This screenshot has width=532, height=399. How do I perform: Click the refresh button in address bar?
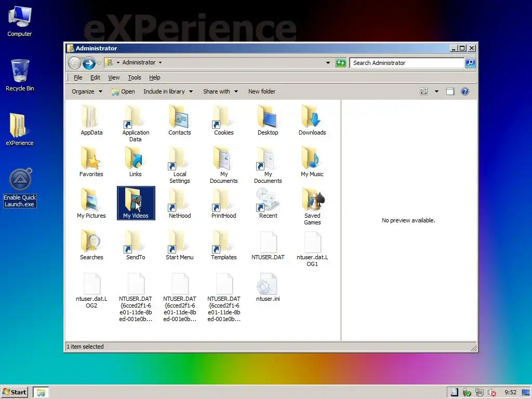pos(341,63)
